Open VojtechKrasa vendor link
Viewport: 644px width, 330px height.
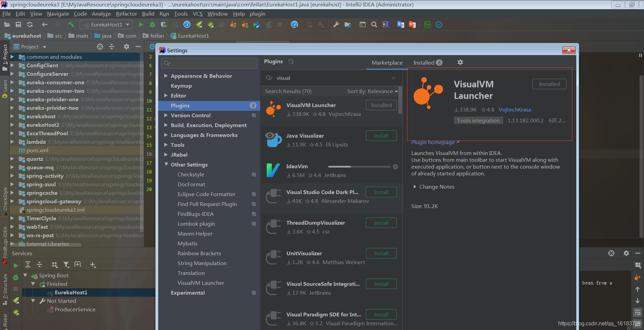(515, 109)
